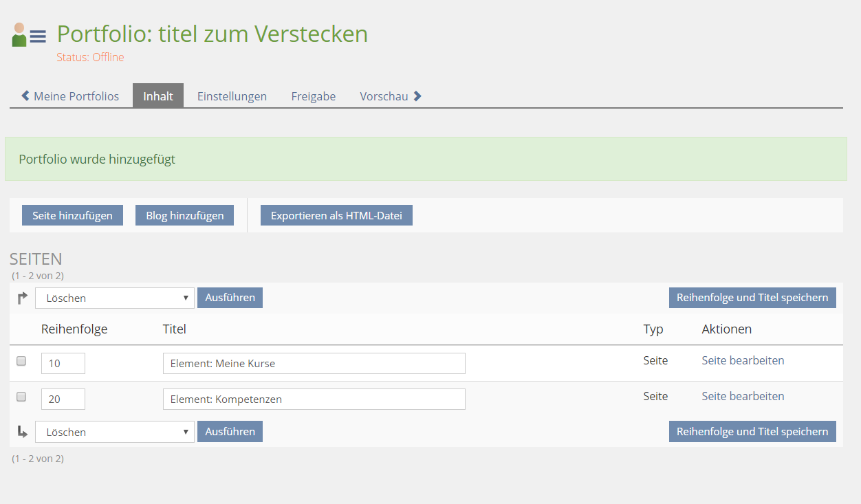Click the Blog hinzufügen button
861x504 pixels.
click(184, 215)
